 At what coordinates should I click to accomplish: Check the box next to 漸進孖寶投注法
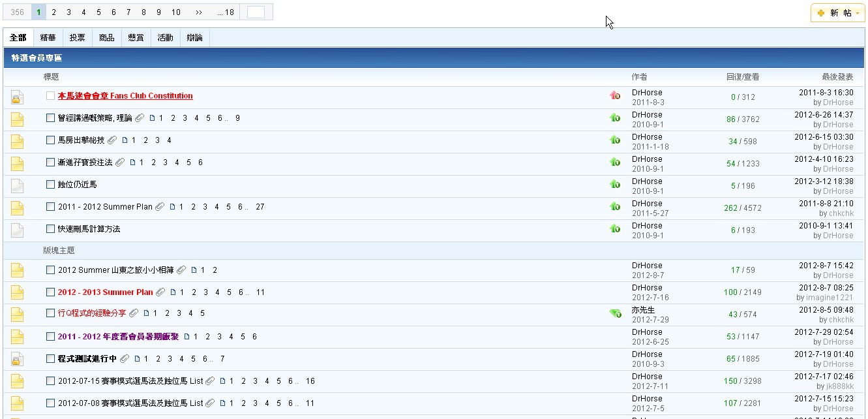[x=50, y=163]
